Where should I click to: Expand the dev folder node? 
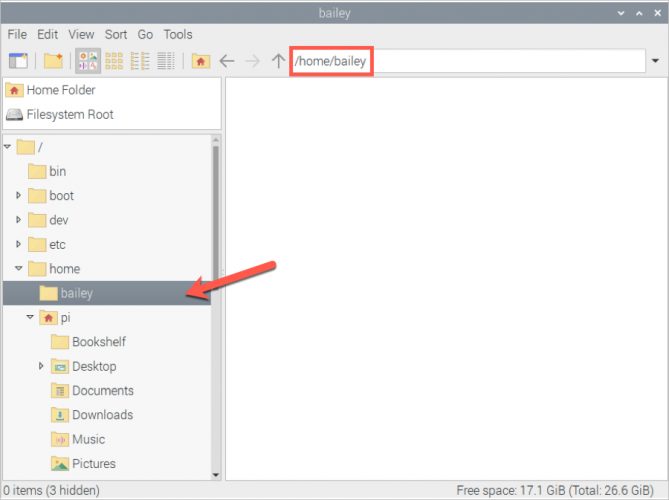click(x=18, y=220)
